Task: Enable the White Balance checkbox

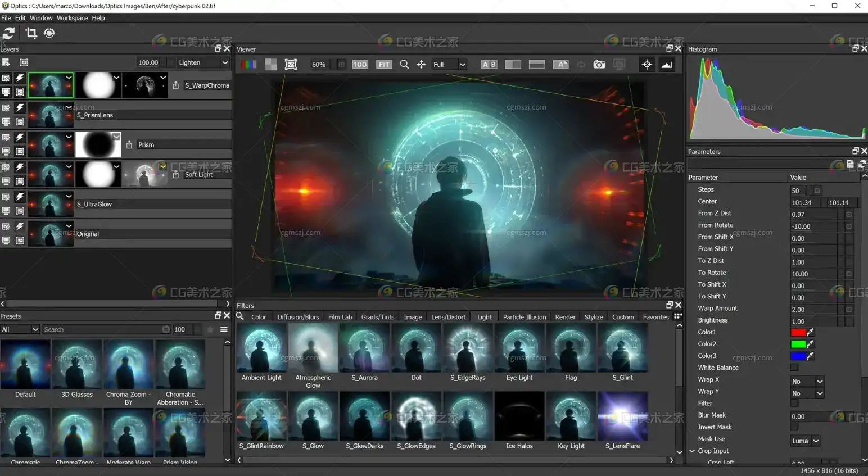Action: pyautogui.click(x=794, y=368)
